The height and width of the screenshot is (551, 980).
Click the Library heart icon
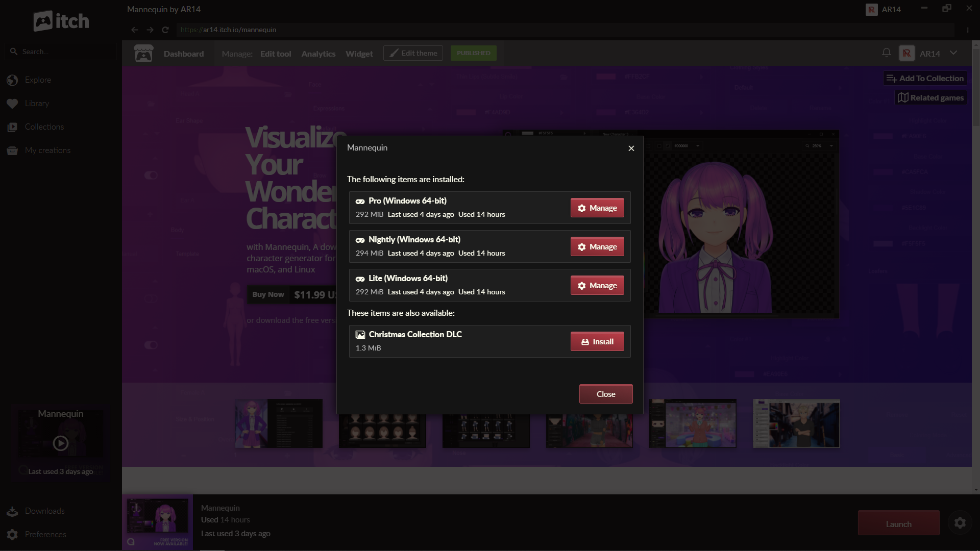[12, 104]
